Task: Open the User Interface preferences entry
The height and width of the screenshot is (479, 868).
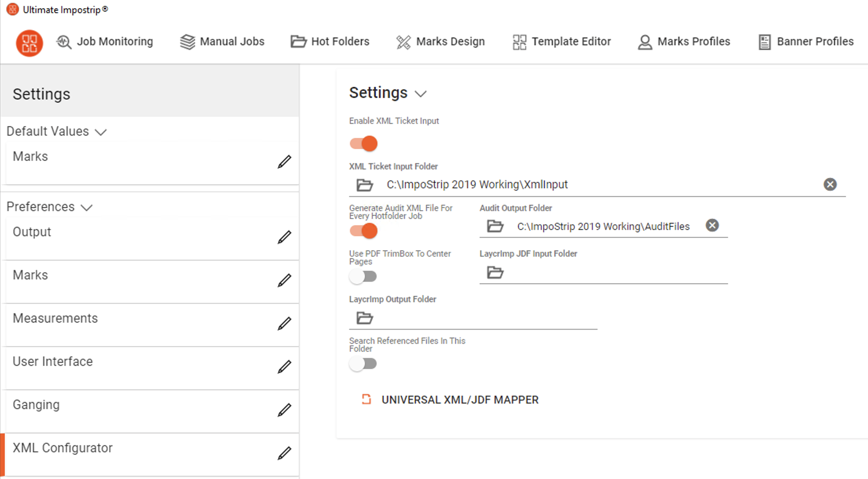Action: click(53, 361)
